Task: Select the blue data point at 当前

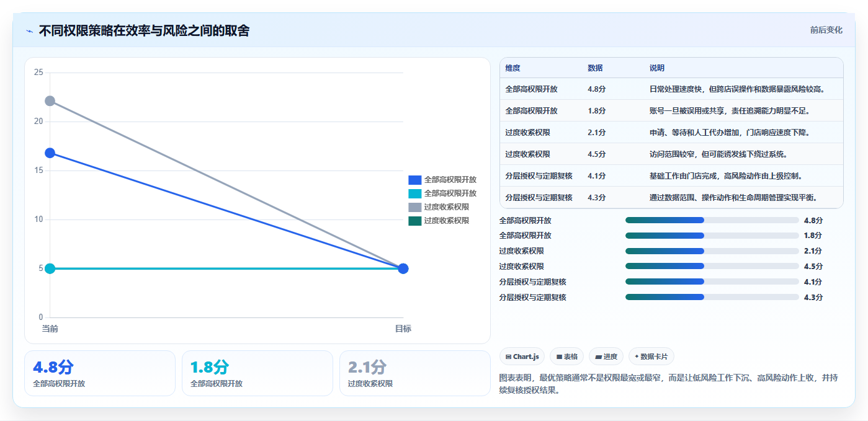Action: [50, 153]
